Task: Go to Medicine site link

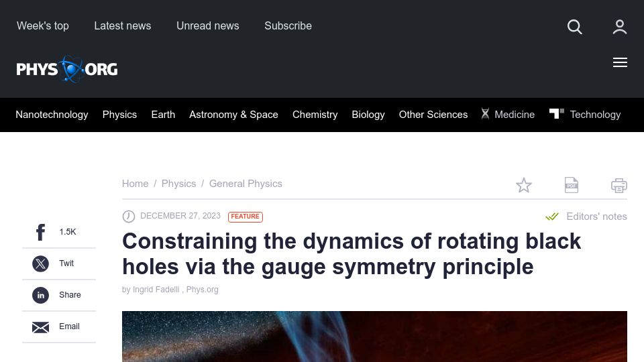Action: [x=515, y=115]
